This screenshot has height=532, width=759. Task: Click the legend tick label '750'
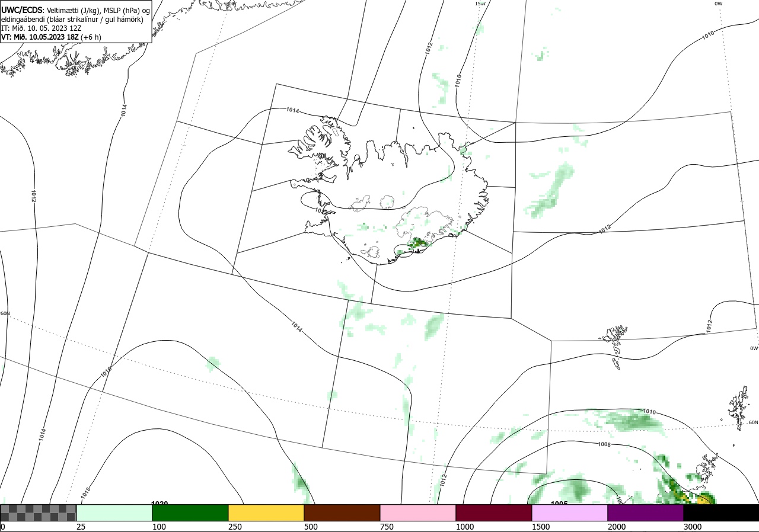click(x=386, y=527)
